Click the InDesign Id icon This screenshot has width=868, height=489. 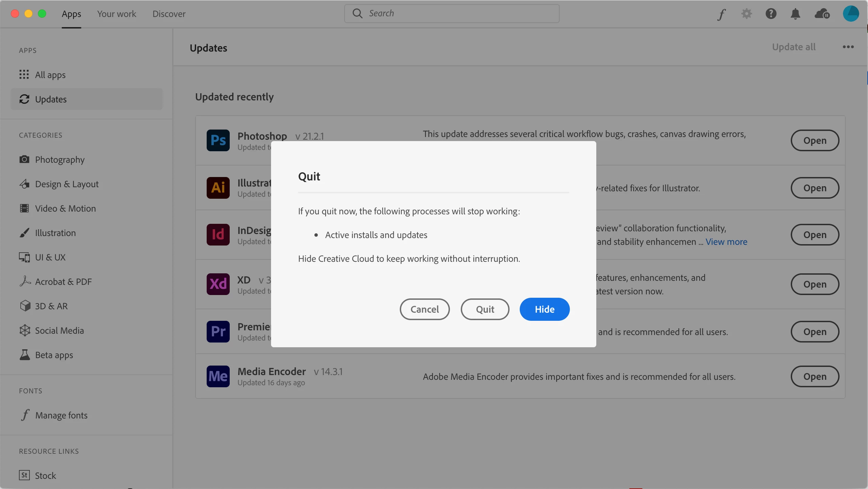click(x=218, y=235)
